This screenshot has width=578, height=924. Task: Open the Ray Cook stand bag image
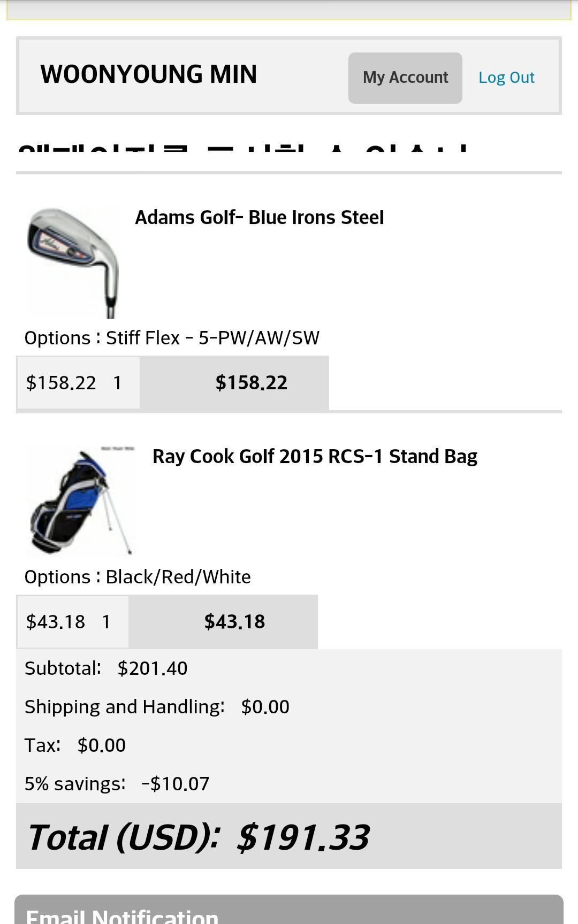point(80,501)
